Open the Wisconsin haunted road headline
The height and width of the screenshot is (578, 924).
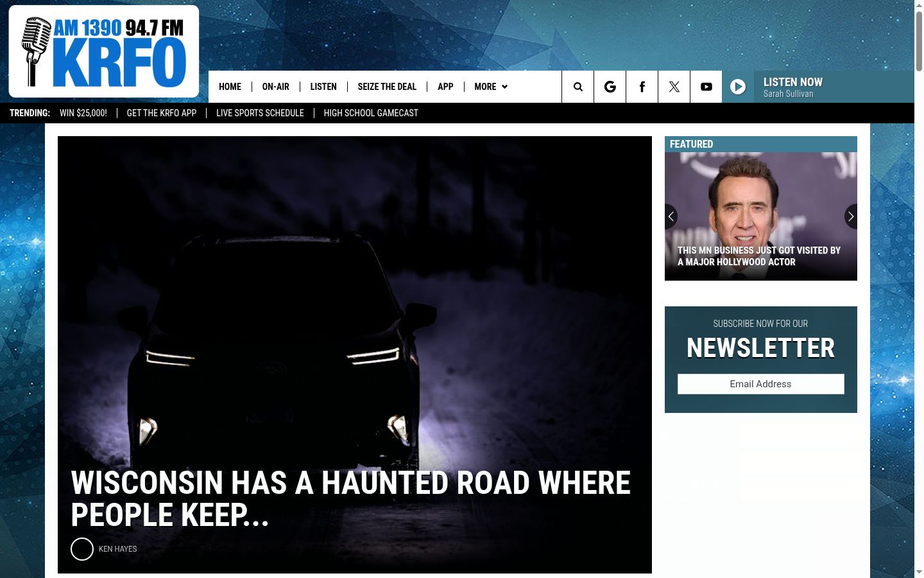[350, 499]
